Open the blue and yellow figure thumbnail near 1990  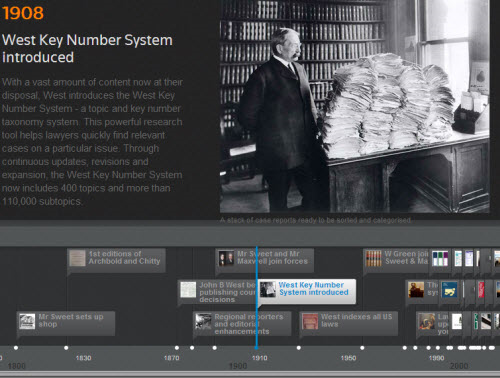click(x=449, y=290)
